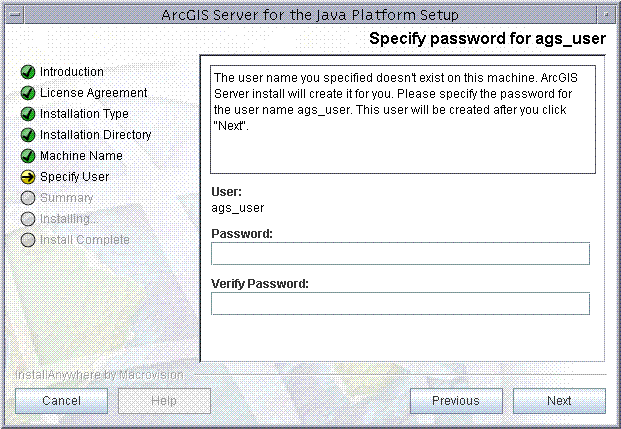The width and height of the screenshot is (621, 429).
Task: Click the checkmark icon beside License Agreement
Action: click(x=28, y=93)
